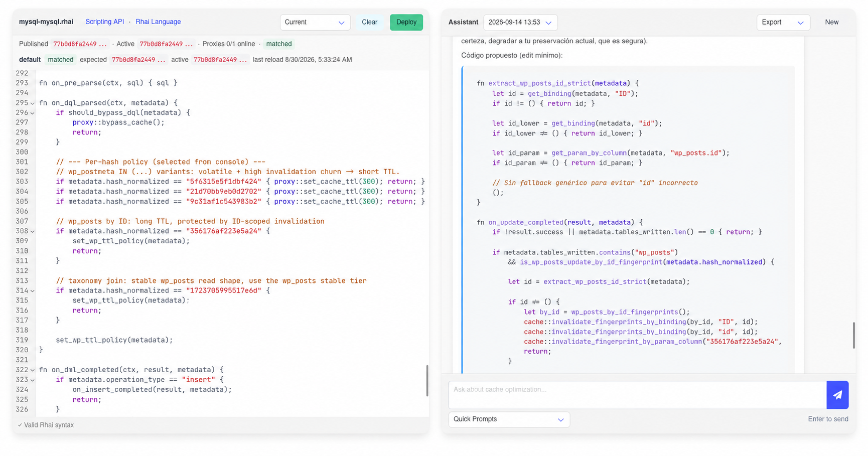
Task: Collapse the fold at line 296
Action: tap(33, 113)
